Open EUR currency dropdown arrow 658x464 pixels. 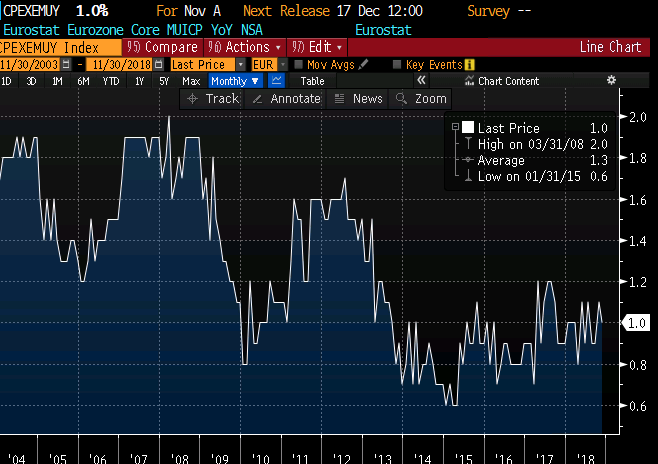point(283,65)
